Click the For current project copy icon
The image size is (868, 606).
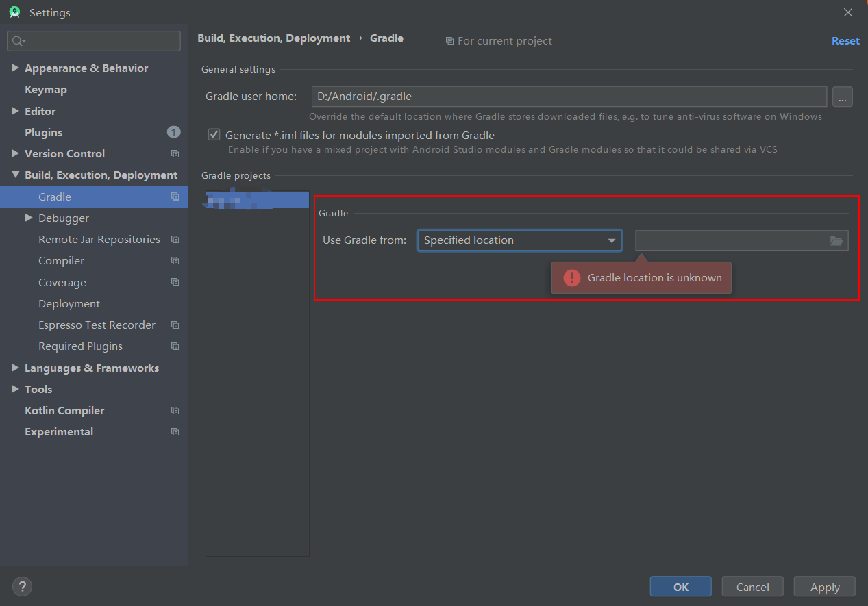tap(449, 41)
